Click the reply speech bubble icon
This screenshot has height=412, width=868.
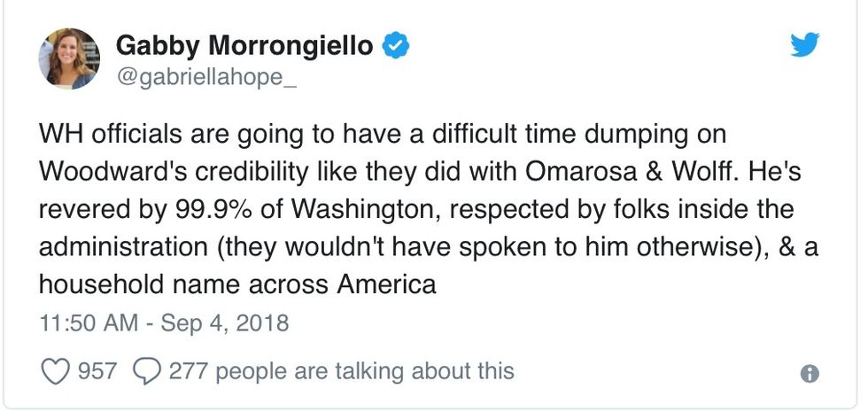pyautogui.click(x=145, y=369)
